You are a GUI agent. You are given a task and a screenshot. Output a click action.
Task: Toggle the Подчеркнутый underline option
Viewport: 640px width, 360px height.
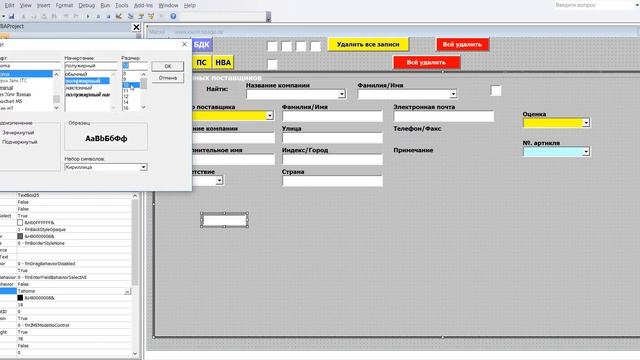coord(20,142)
